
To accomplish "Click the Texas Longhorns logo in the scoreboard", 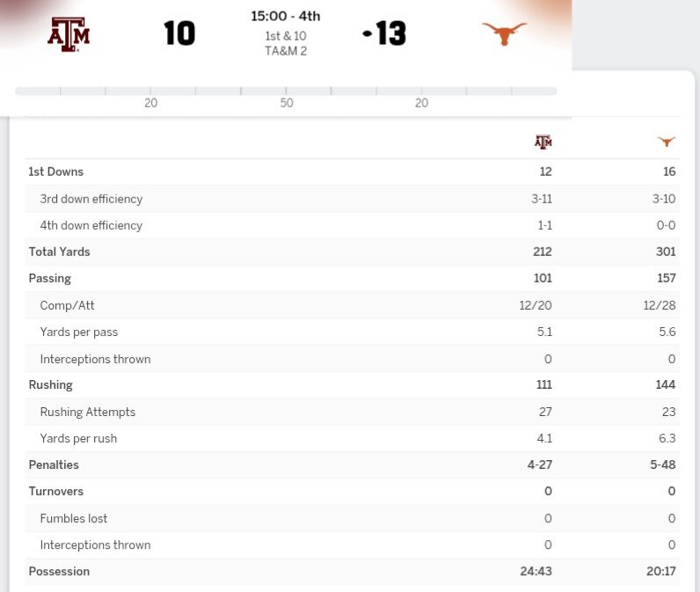I will pos(505,34).
